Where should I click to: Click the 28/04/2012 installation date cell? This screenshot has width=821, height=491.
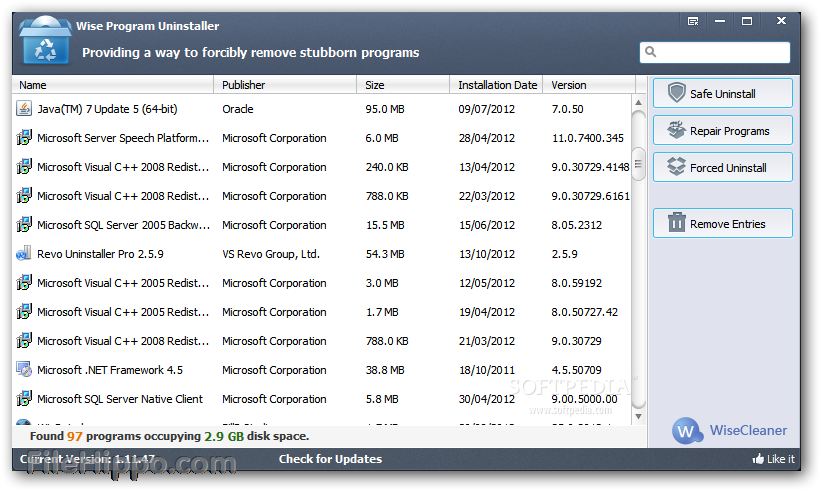tap(486, 138)
